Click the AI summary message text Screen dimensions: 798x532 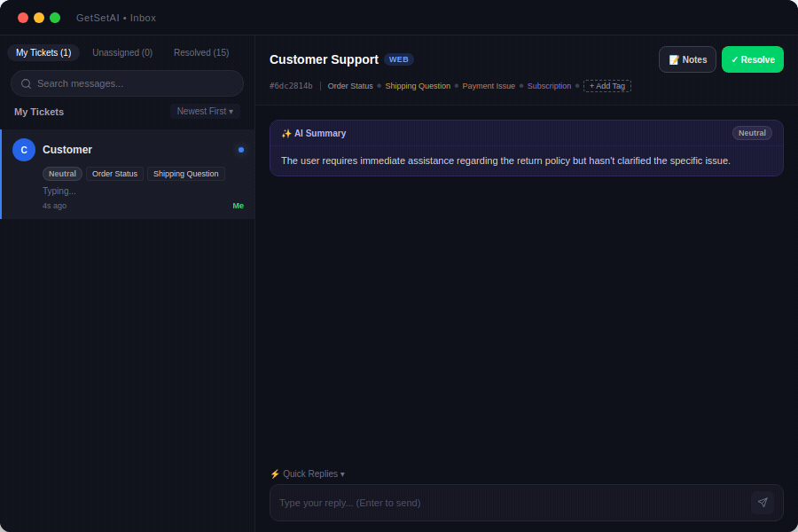coord(505,160)
